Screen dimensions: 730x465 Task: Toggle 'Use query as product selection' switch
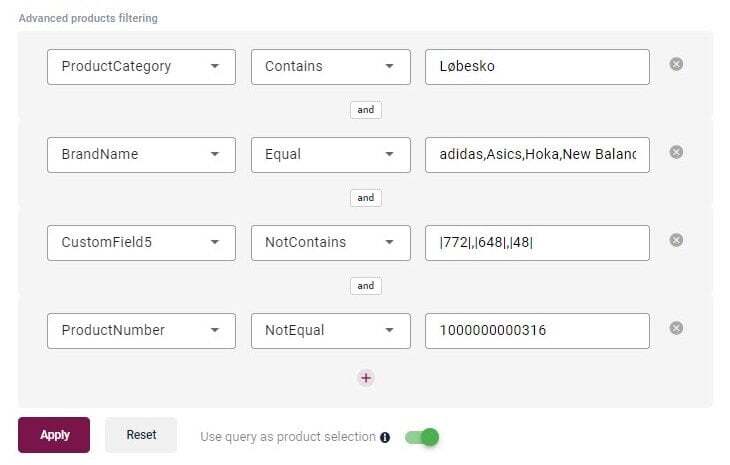pyautogui.click(x=422, y=437)
